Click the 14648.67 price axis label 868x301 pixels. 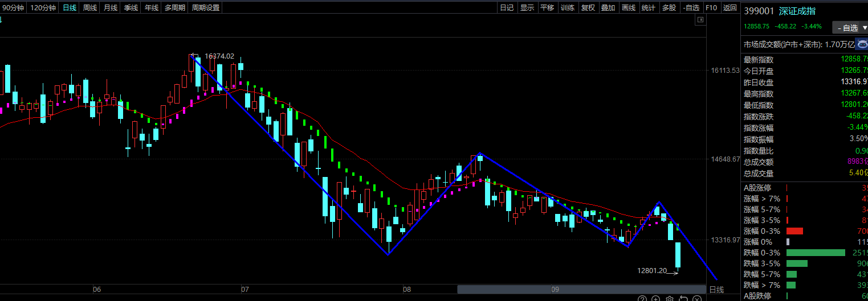pyautogui.click(x=725, y=159)
